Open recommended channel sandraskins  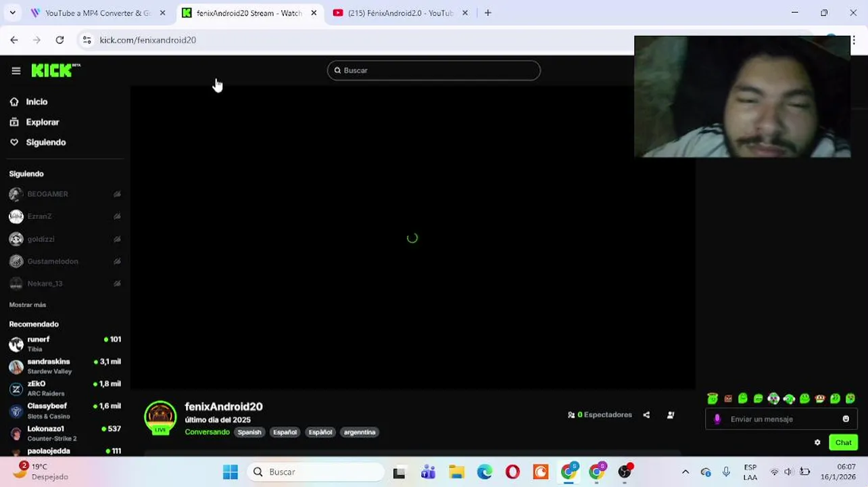coord(65,366)
